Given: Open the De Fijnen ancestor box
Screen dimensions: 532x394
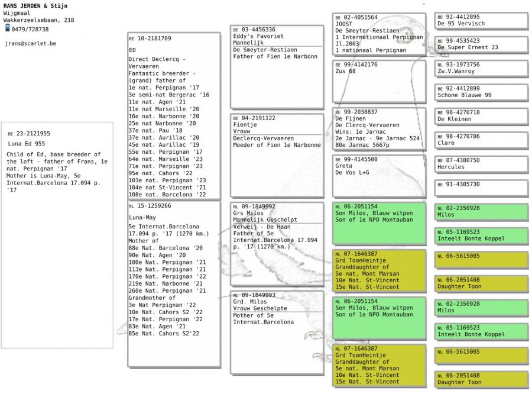Looking at the screenshot, I should (x=378, y=129).
